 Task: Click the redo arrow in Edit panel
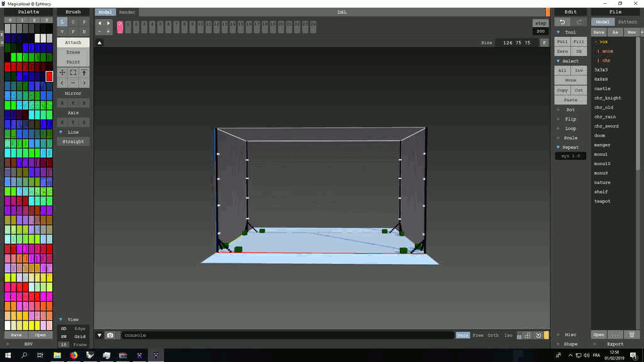579,22
